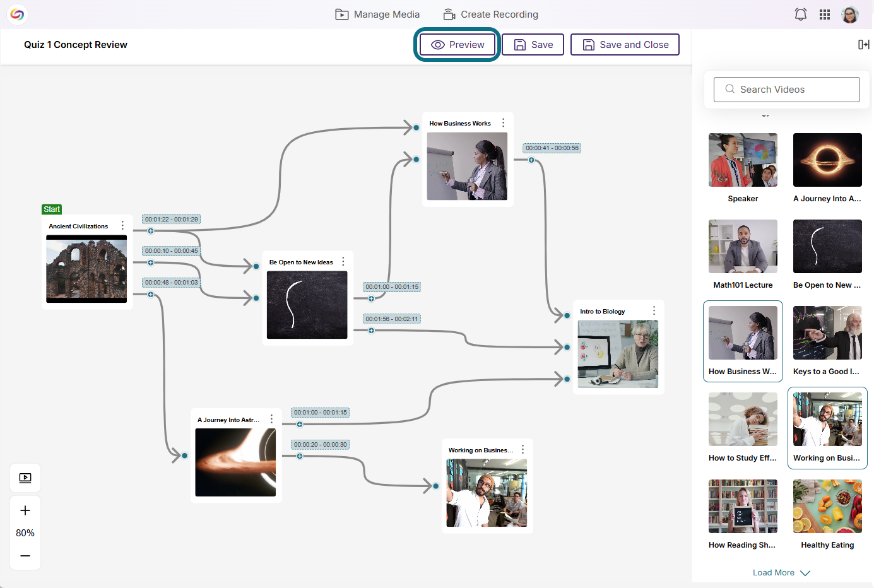Open the options menu on A Journey Into Astr... node
Image resolution: width=874 pixels, height=588 pixels.
point(272,420)
